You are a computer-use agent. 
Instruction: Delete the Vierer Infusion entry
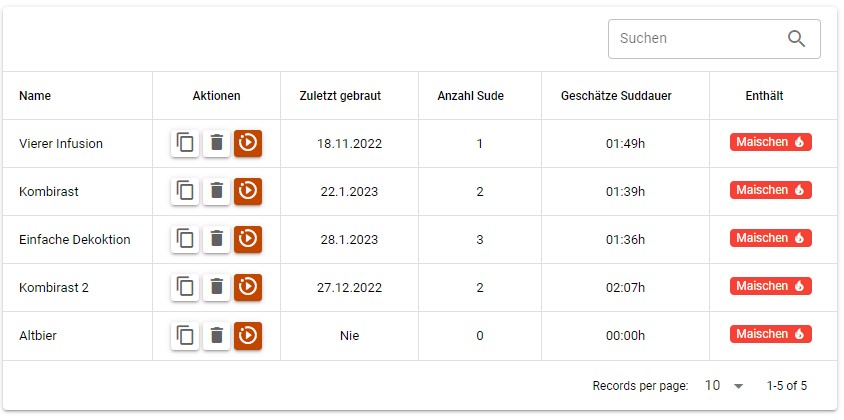pos(216,143)
